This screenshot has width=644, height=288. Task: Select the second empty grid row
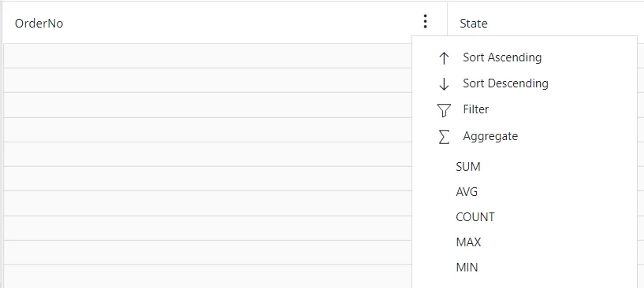[208, 80]
